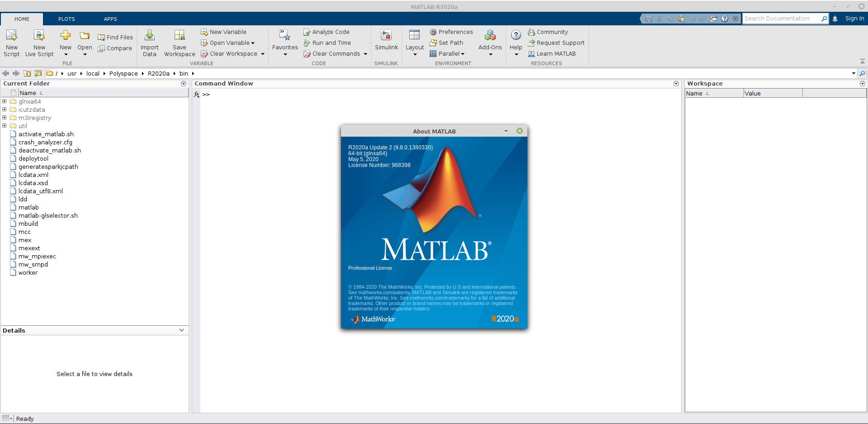Screen dimensions: 868x424
Task: Click Set Path
Action: tap(446, 43)
